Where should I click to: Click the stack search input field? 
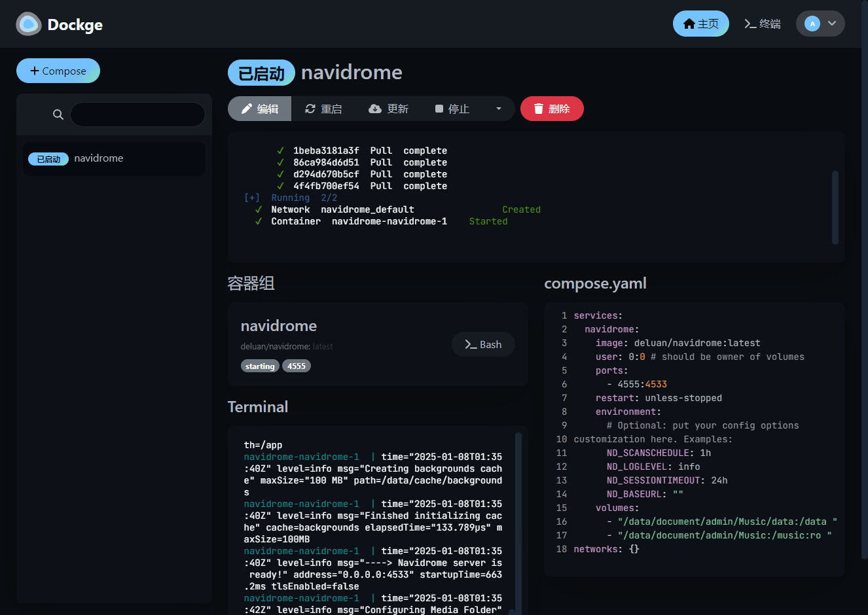point(137,114)
